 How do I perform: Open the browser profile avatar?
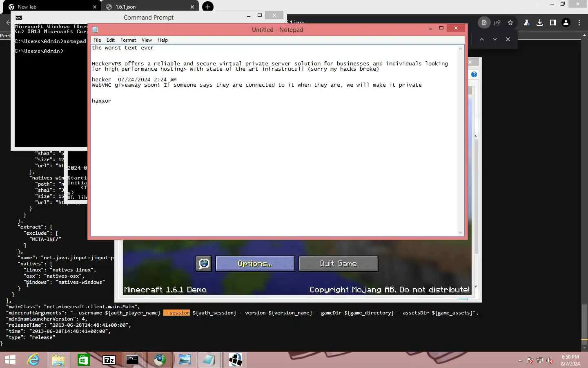(566, 23)
